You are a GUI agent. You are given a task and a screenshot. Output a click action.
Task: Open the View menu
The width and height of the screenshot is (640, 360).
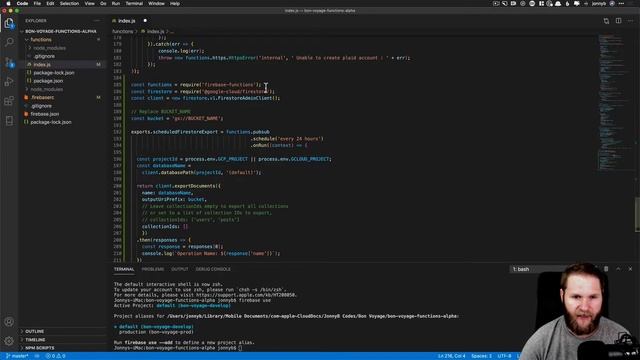pos(89,3)
